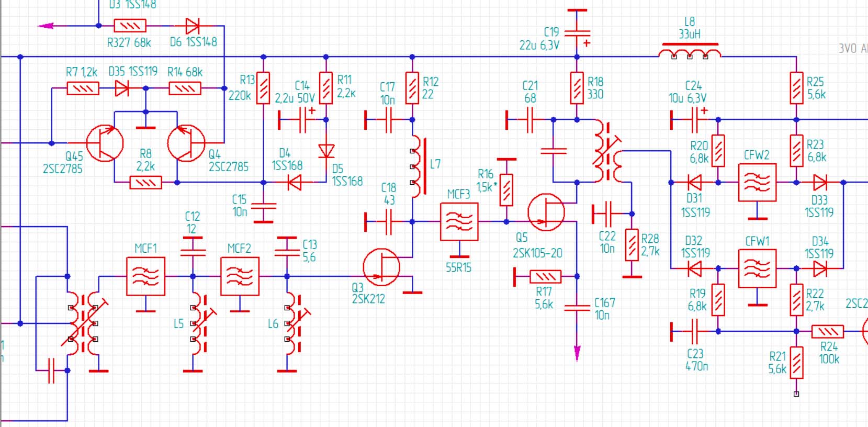
Task: Click the L7 inductor symbol
Action: (x=417, y=166)
